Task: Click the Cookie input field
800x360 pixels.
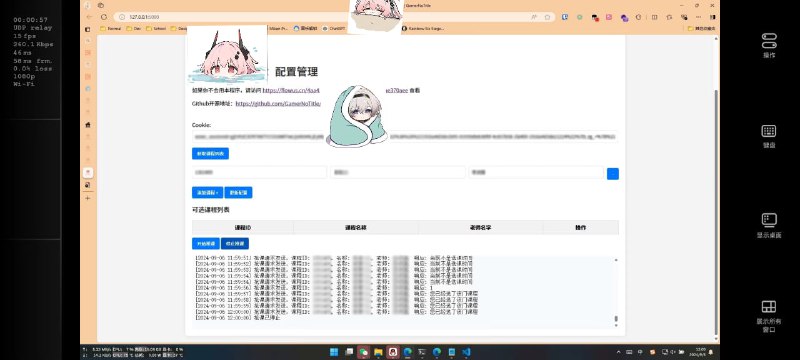Action: click(x=405, y=137)
